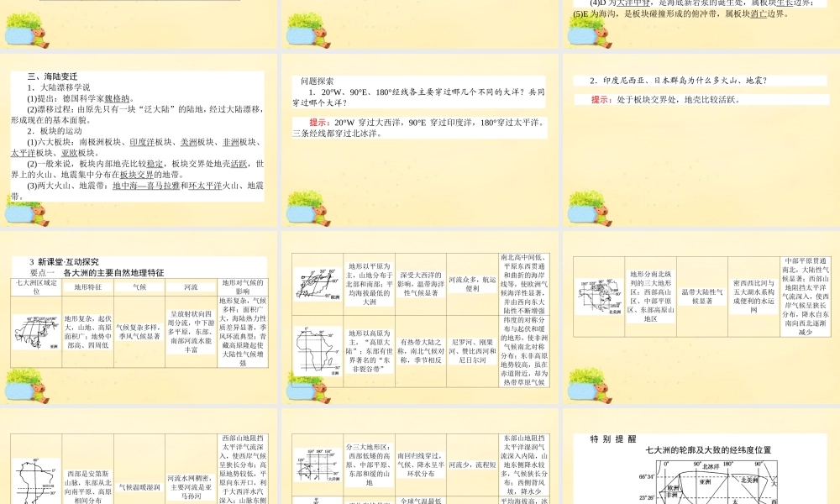Click the Europe map in the table

tap(318, 284)
